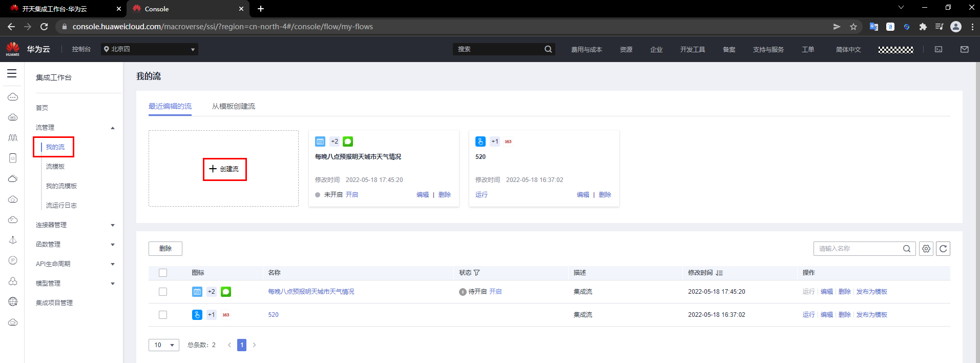Open page size dropdown showing 10
The height and width of the screenshot is (363, 980).
(164, 345)
